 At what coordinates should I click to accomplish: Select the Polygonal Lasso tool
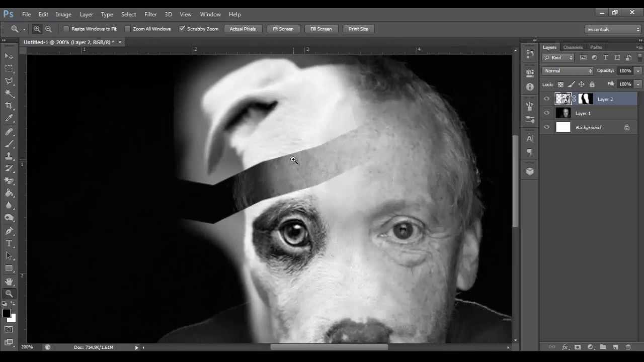(9, 81)
